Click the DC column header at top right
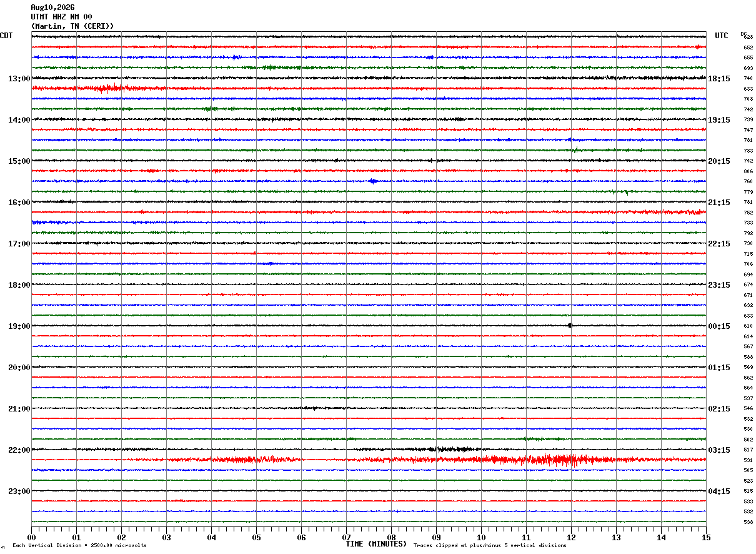 click(x=744, y=34)
